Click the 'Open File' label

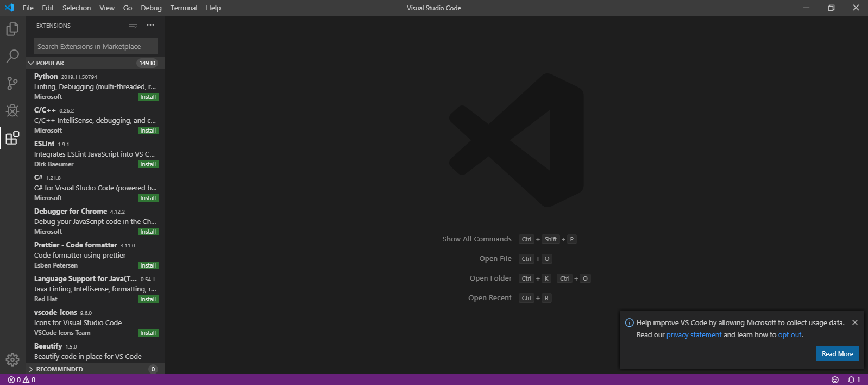pos(495,258)
